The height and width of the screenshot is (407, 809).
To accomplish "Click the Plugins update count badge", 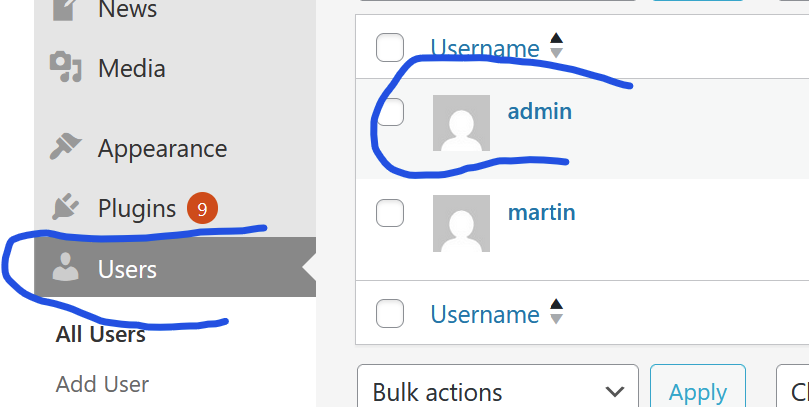I will [202, 209].
